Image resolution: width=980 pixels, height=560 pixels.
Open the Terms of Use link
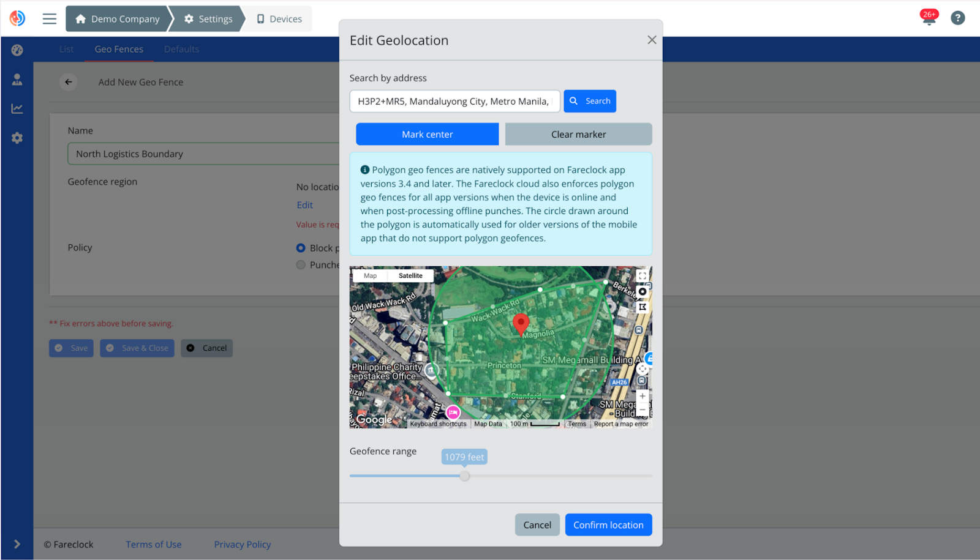pos(153,544)
